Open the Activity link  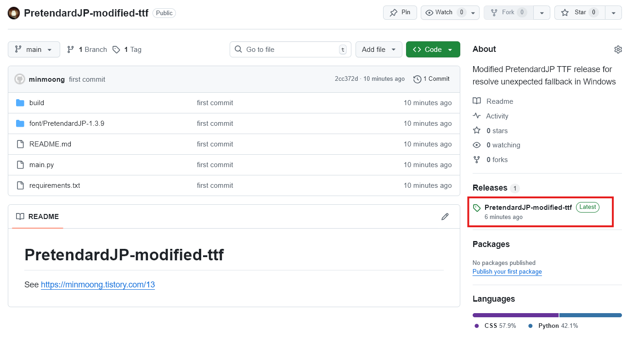click(491, 116)
